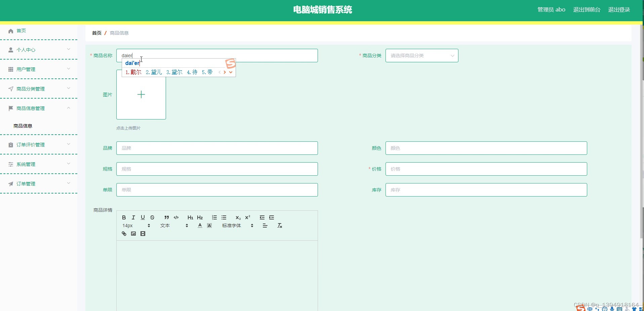
Task: Go to next IME candidate page
Action: pos(225,72)
